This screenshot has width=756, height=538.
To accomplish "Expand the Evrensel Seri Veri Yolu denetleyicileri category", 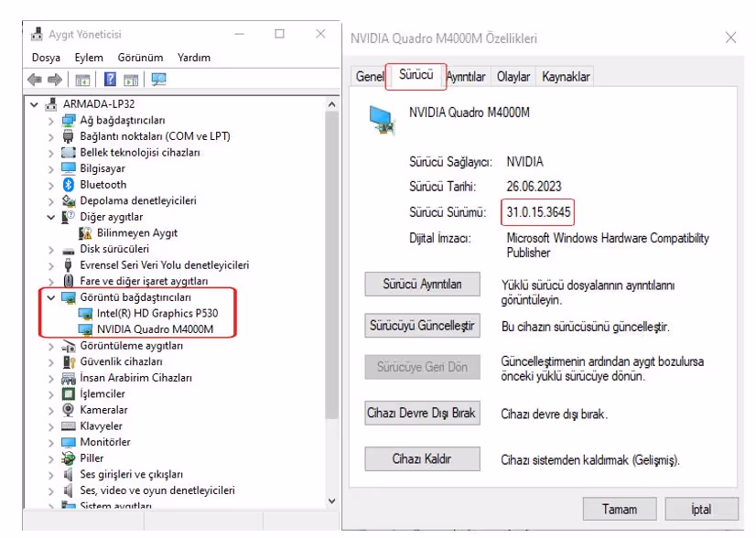I will (x=51, y=265).
